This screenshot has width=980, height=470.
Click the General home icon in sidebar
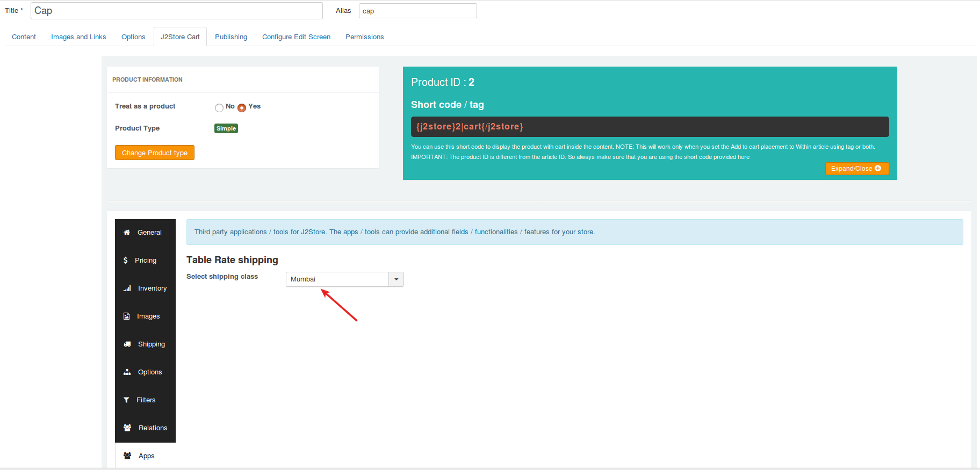tap(127, 233)
